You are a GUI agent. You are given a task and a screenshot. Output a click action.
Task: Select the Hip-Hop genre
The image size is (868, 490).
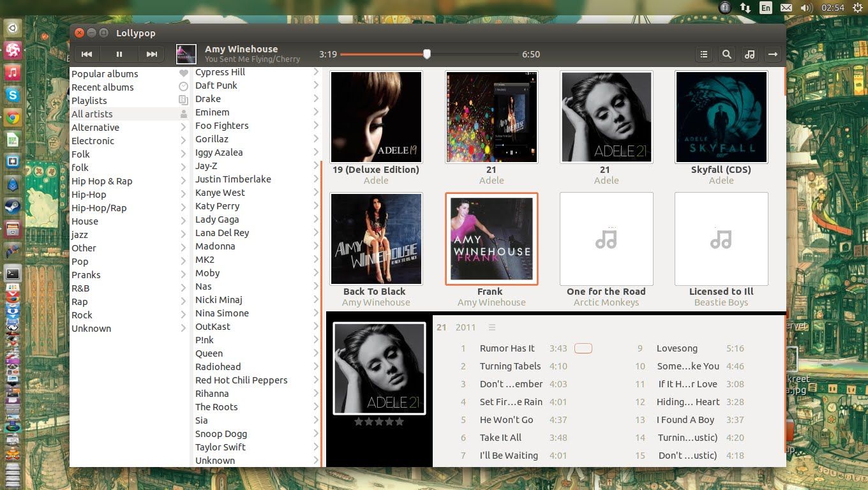[130, 195]
